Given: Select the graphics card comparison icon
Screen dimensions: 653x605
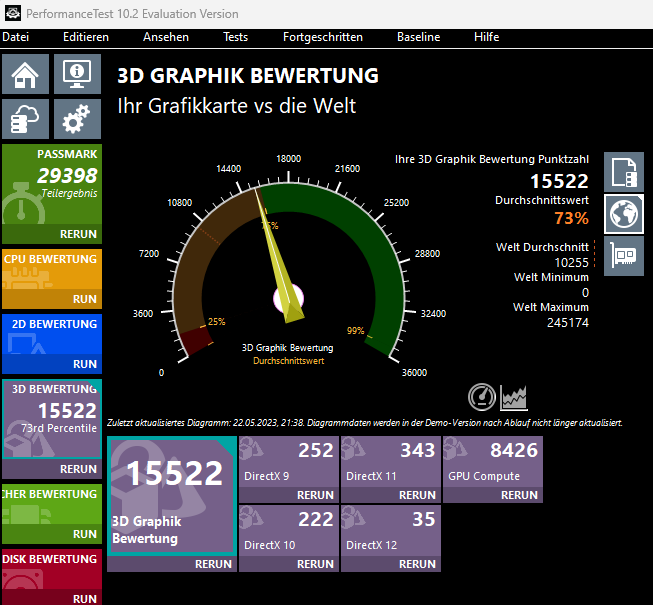Looking at the screenshot, I should point(624,256).
